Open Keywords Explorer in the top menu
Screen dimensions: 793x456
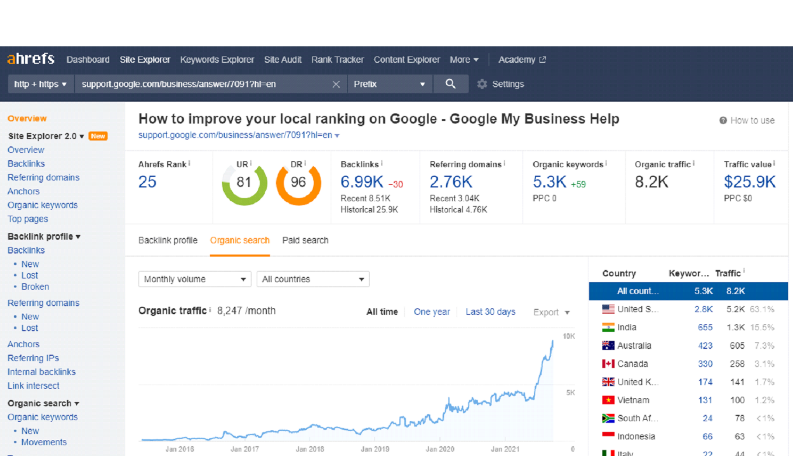(217, 60)
